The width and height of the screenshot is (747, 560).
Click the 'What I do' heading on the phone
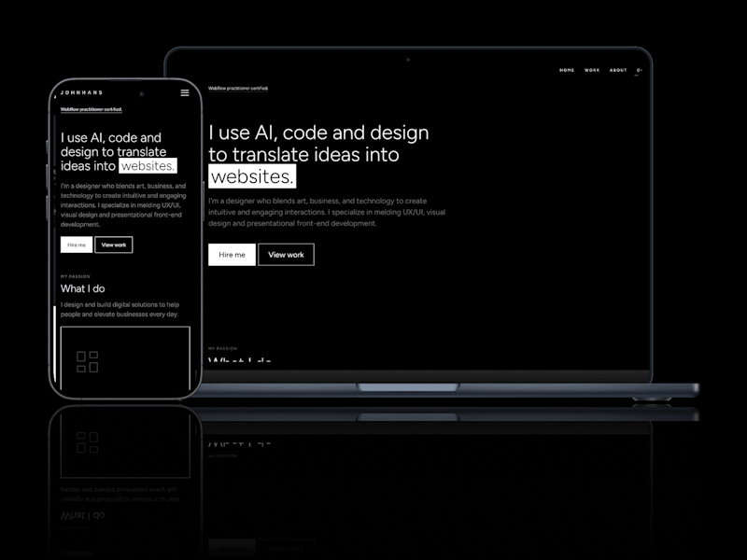(82, 288)
